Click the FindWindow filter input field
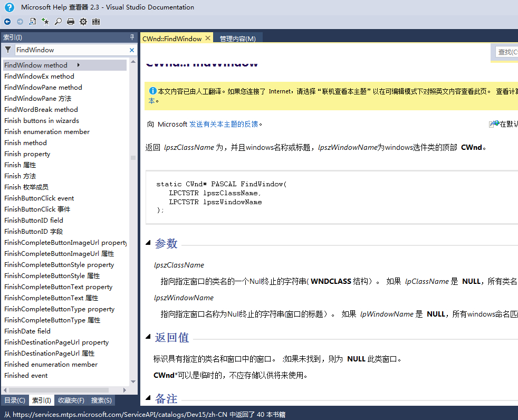This screenshot has height=420, width=518. (72, 50)
